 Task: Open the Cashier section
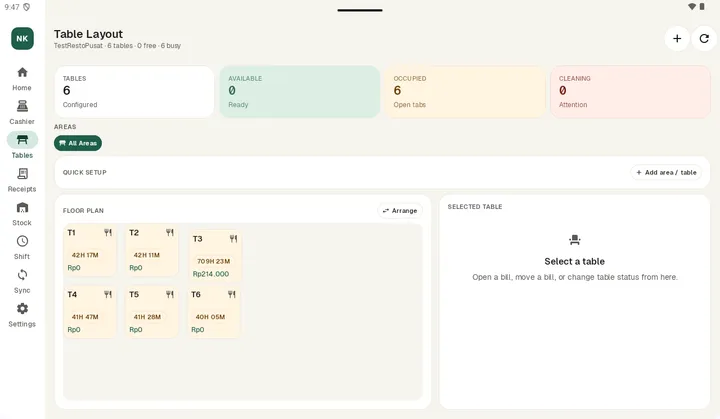click(x=22, y=113)
